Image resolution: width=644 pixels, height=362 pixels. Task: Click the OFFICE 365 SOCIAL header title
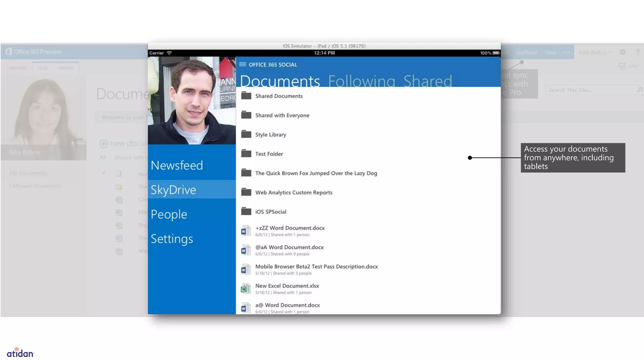pyautogui.click(x=273, y=64)
